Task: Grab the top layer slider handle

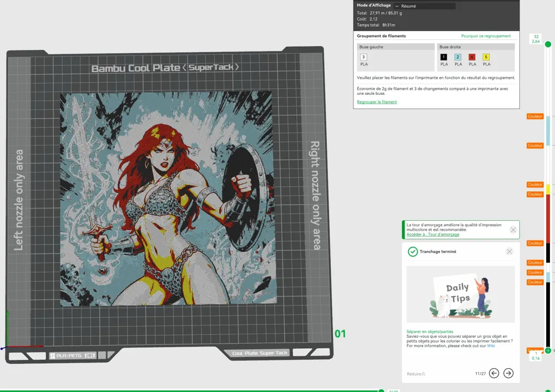Action: pyautogui.click(x=548, y=44)
